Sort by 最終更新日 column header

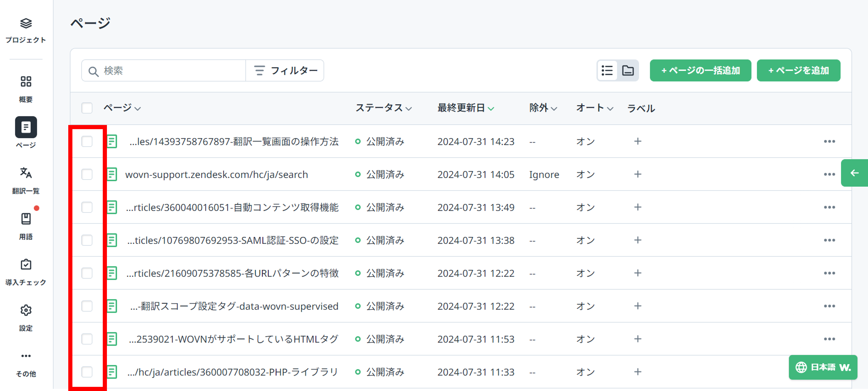466,108
